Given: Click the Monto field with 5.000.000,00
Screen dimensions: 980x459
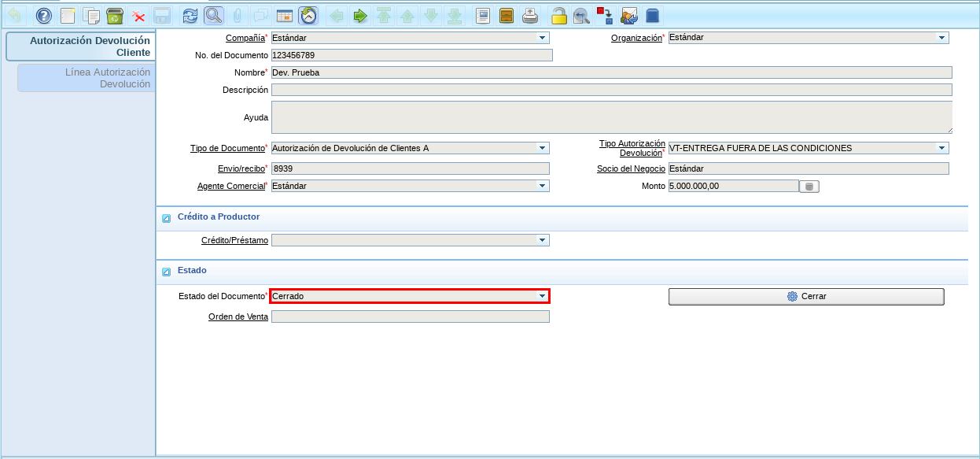Looking at the screenshot, I should pos(733,186).
